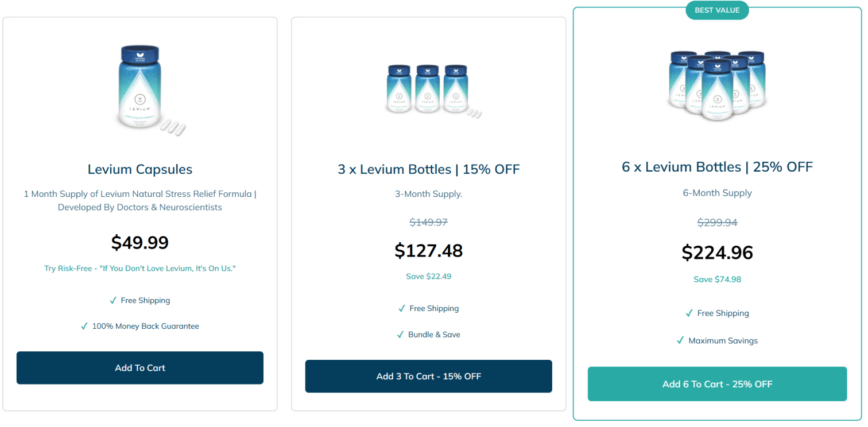Select the Maximum Savings option row

click(717, 340)
